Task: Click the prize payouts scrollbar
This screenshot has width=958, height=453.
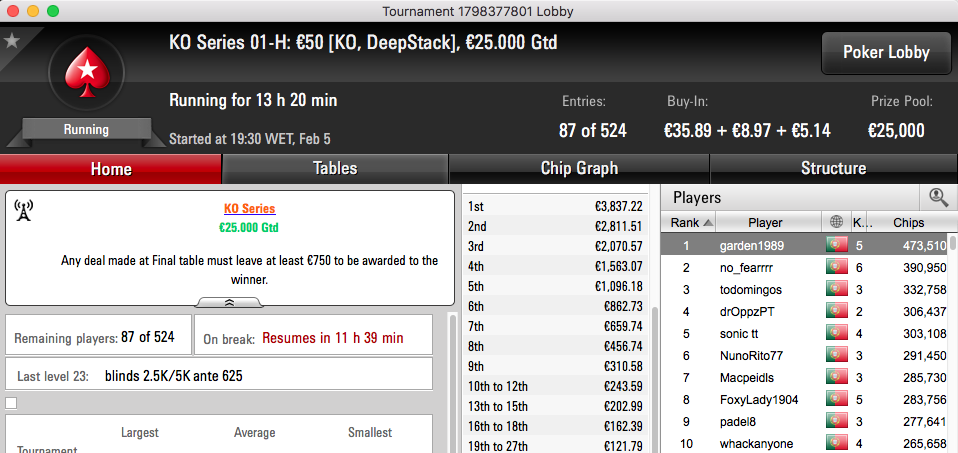Action: coord(654,379)
